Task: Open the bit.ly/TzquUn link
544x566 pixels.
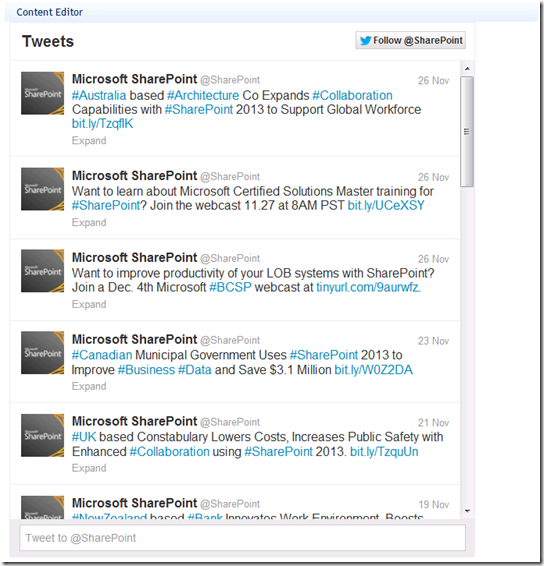Action: (x=384, y=452)
